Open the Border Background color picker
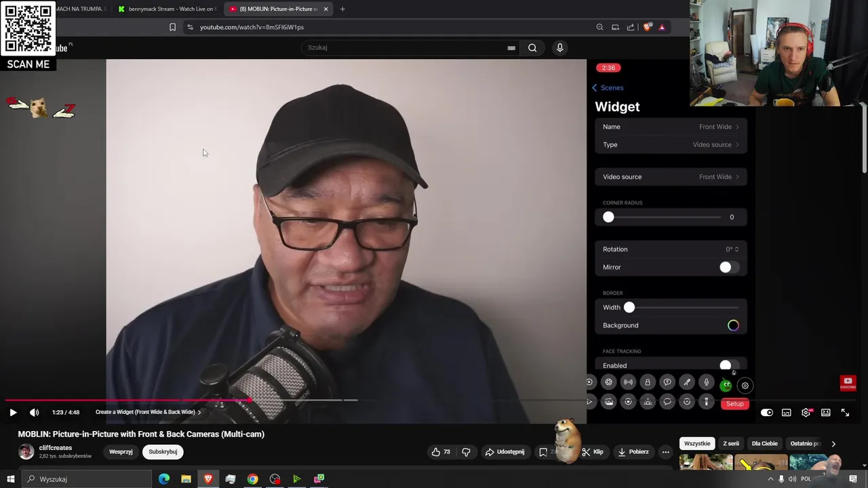Screen dimensions: 868x488 click(733, 325)
